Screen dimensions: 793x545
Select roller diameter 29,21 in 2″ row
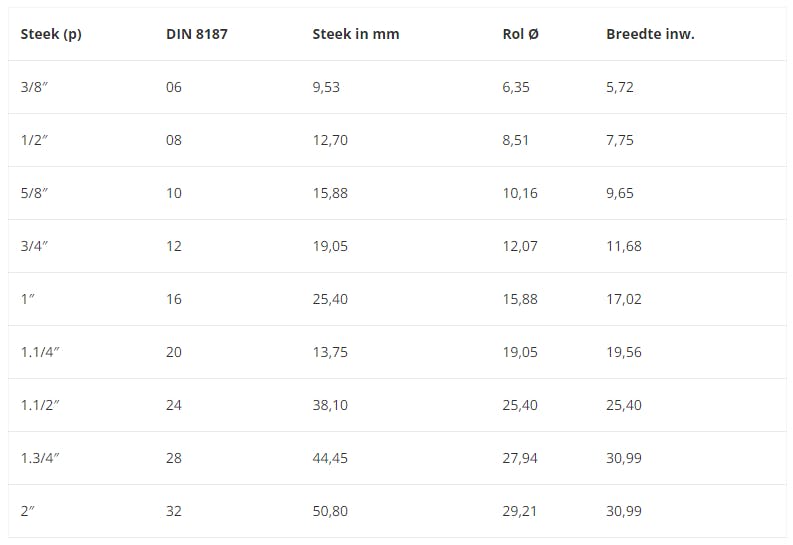pyautogui.click(x=520, y=511)
